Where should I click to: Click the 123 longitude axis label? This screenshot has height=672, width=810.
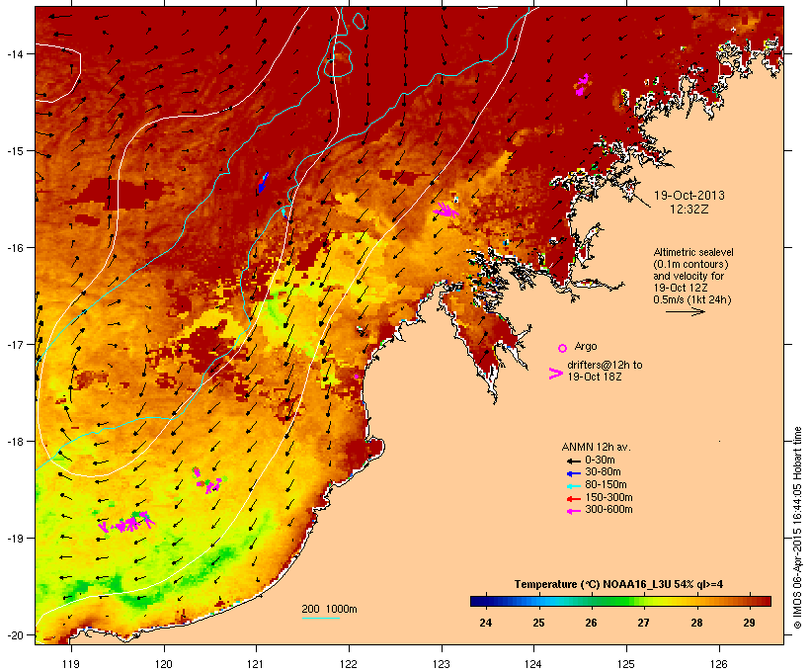pyautogui.click(x=442, y=664)
